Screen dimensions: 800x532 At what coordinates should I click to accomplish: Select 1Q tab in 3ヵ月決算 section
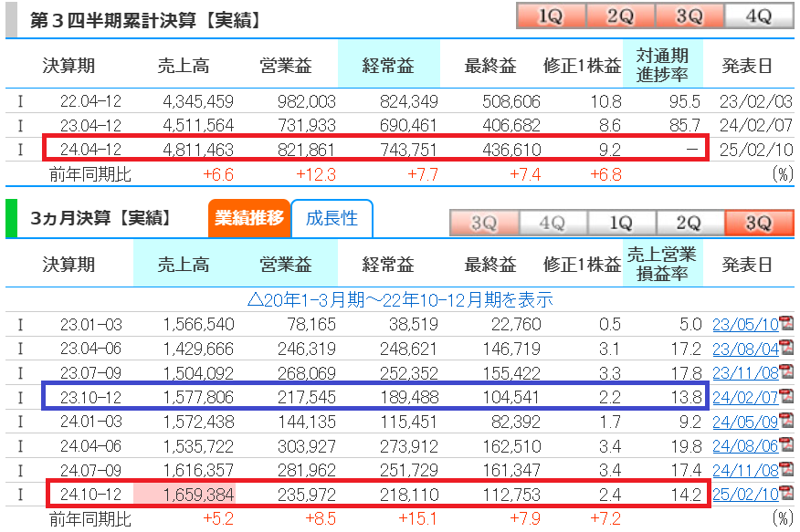point(621,223)
